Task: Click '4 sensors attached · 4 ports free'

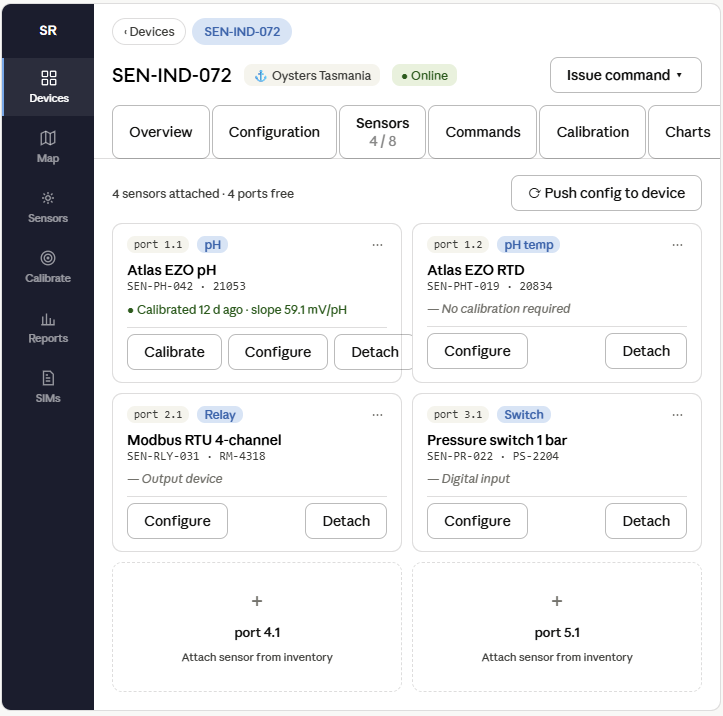Action: [203, 194]
